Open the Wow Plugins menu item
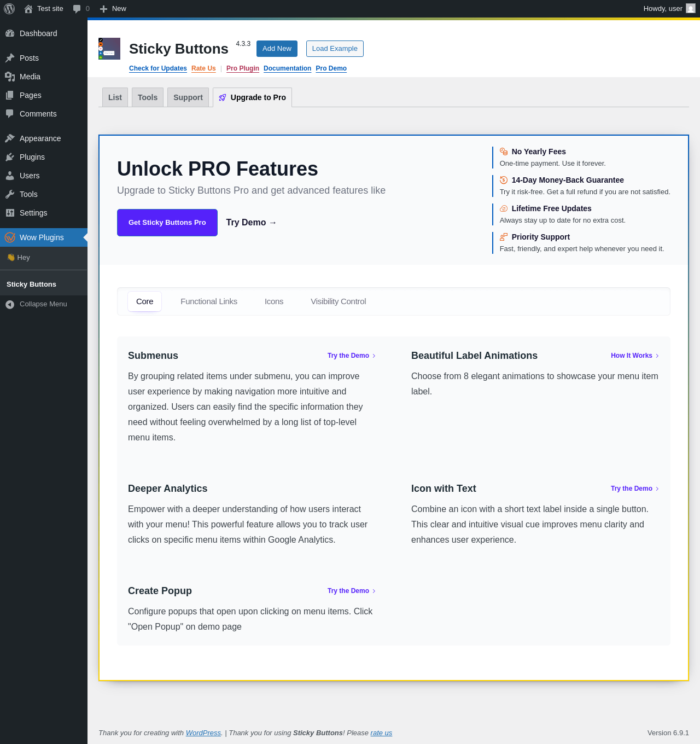This screenshot has height=744, width=700. [x=44, y=237]
